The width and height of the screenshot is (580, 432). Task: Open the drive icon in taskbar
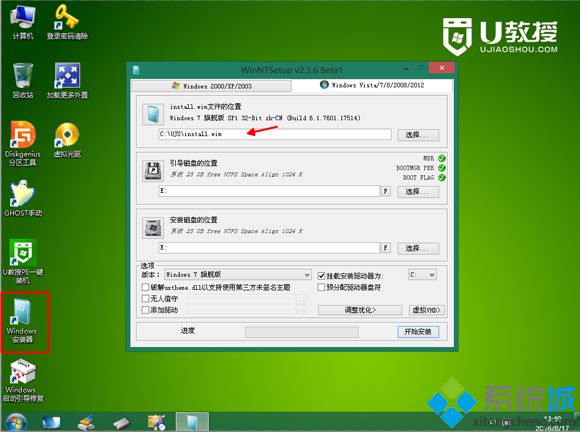coord(122,423)
